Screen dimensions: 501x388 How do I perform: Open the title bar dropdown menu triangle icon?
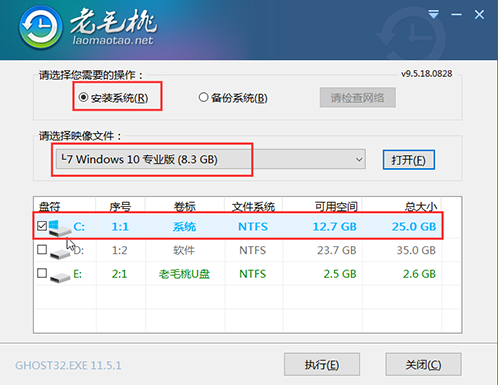[x=433, y=14]
